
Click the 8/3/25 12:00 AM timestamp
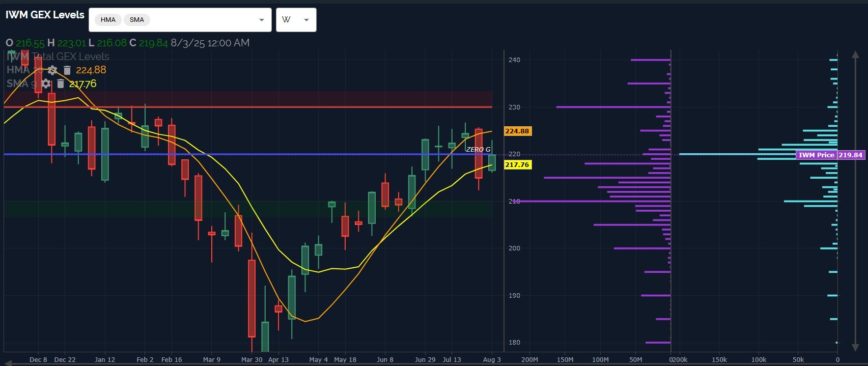[x=210, y=43]
